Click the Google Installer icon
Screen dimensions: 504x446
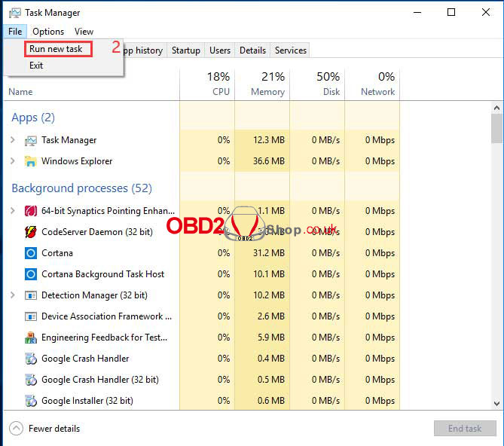pyautogui.click(x=31, y=401)
